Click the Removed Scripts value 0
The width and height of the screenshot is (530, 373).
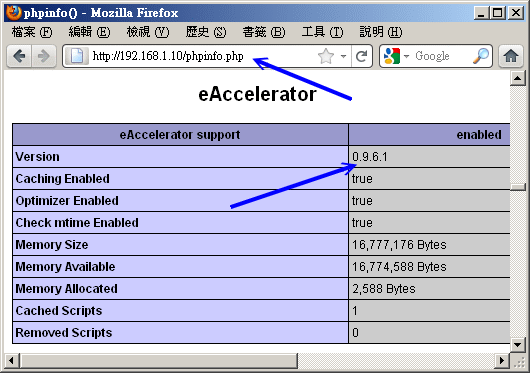355,333
